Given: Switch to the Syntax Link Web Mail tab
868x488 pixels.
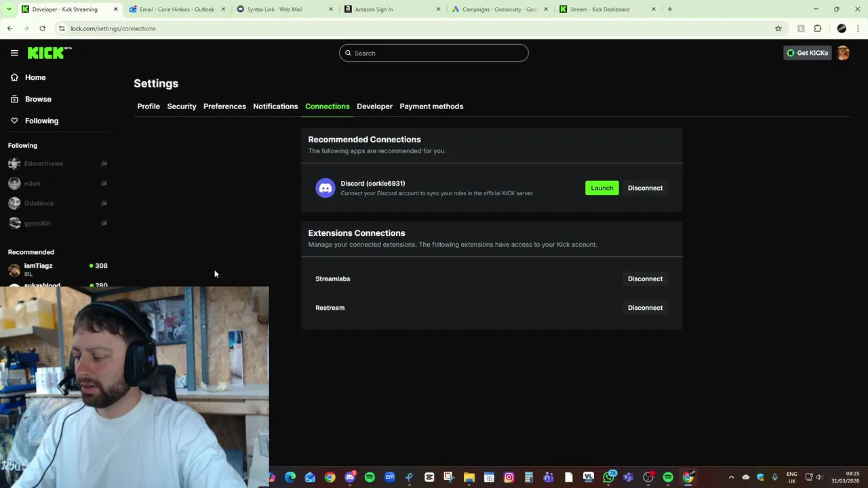Looking at the screenshot, I should (x=283, y=9).
